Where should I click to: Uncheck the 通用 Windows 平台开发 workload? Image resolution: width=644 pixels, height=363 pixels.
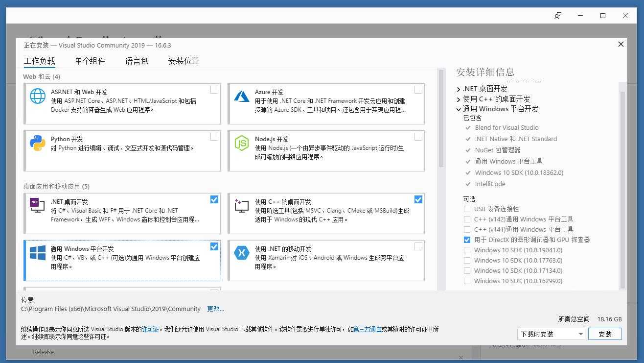tap(214, 246)
